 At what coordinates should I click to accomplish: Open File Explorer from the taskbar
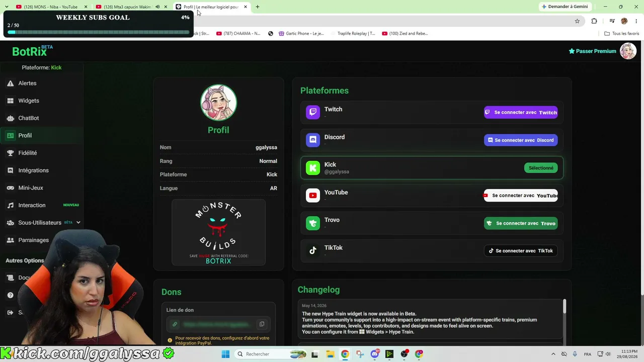pyautogui.click(x=330, y=354)
